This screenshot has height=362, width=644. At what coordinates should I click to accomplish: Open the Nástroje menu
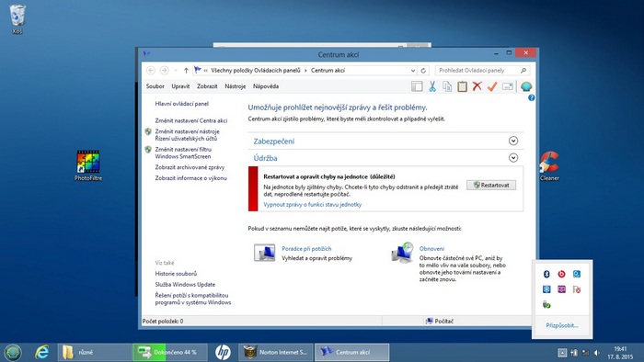tap(235, 86)
